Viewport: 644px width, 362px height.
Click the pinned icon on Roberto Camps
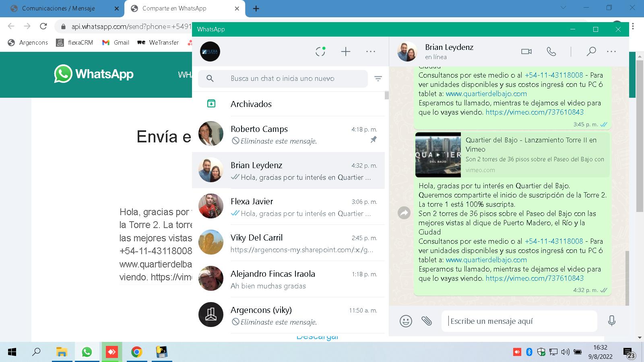coord(374,140)
